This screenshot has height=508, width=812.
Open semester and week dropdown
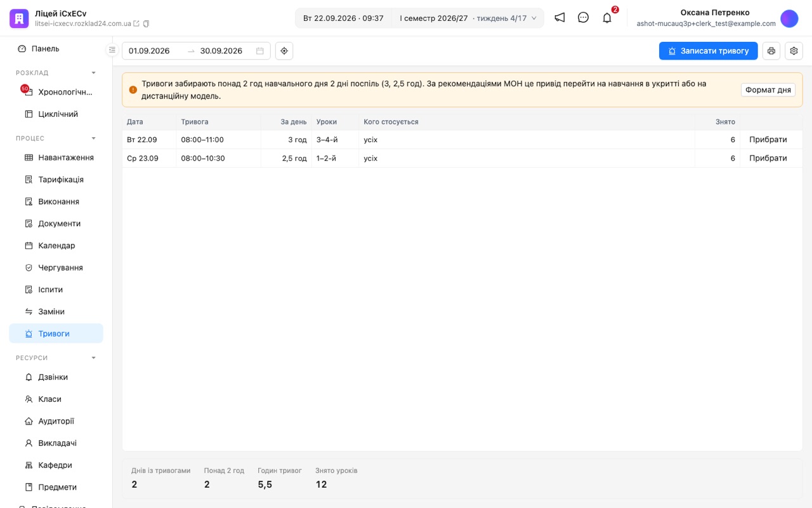pos(468,18)
